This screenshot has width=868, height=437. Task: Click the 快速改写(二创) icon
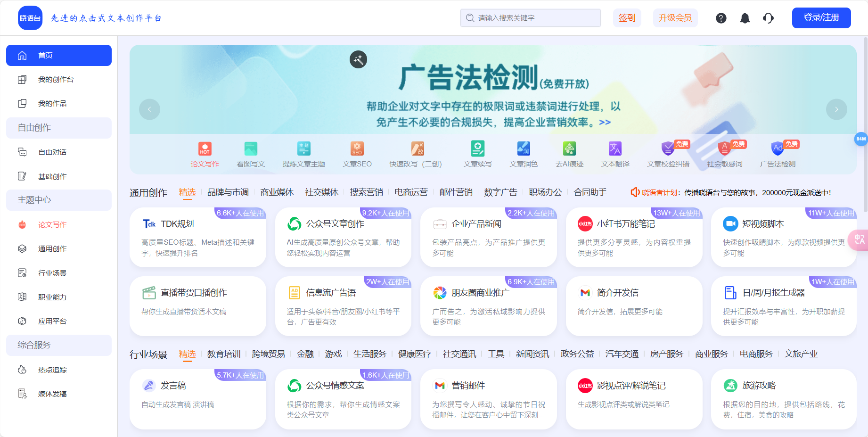pos(418,149)
